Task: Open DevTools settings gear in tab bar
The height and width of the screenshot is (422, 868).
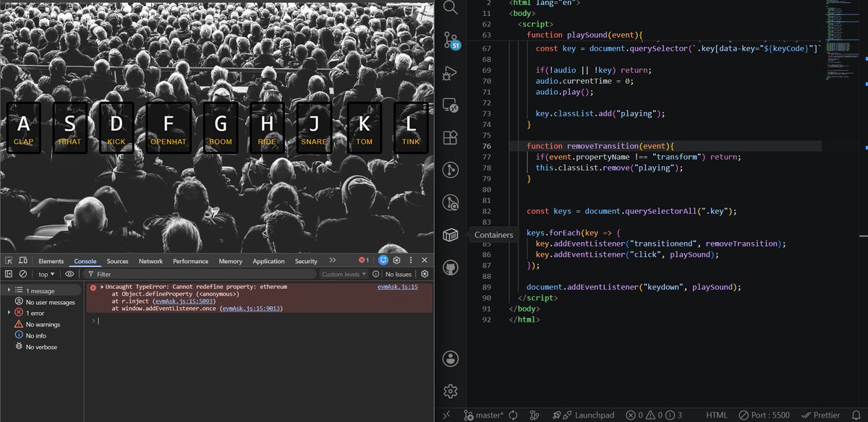Action: [x=397, y=260]
